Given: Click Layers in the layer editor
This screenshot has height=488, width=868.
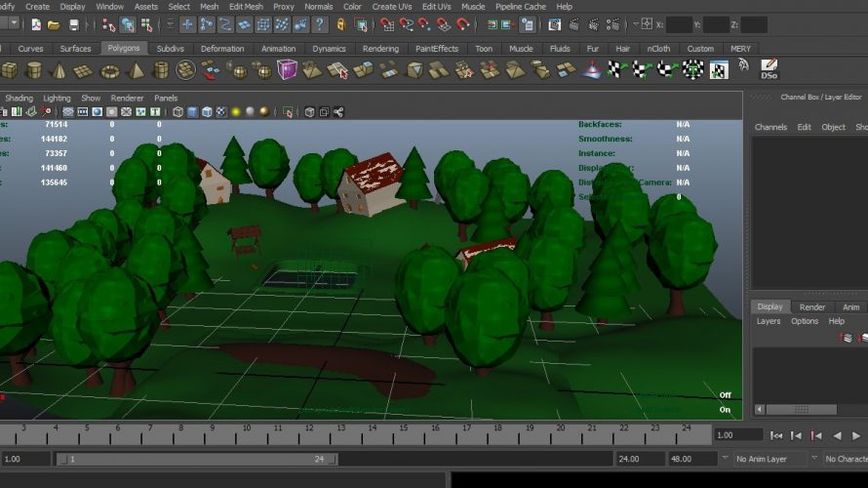Looking at the screenshot, I should 769,321.
